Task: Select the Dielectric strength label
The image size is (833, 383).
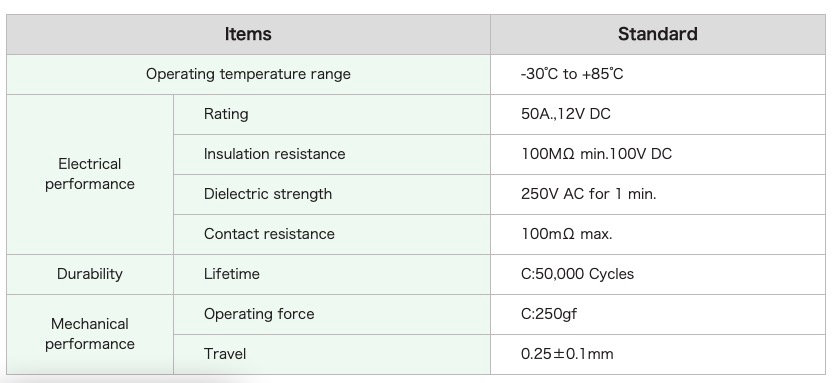Action: click(268, 194)
